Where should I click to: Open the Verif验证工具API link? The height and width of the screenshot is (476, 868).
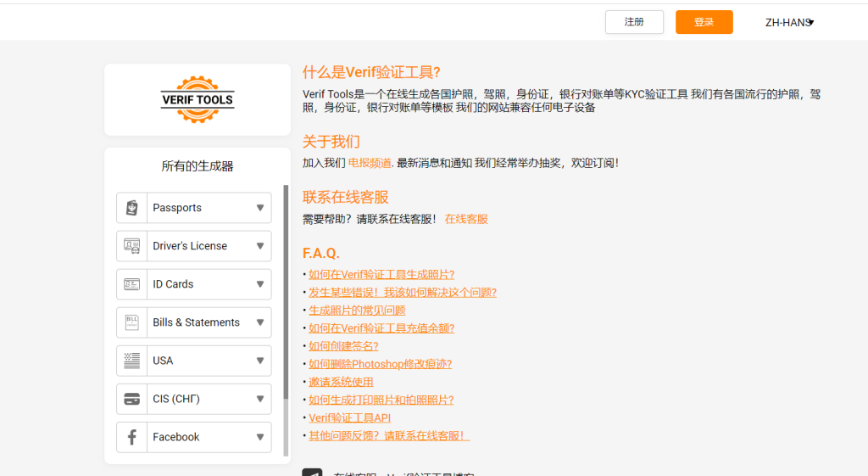coord(349,417)
